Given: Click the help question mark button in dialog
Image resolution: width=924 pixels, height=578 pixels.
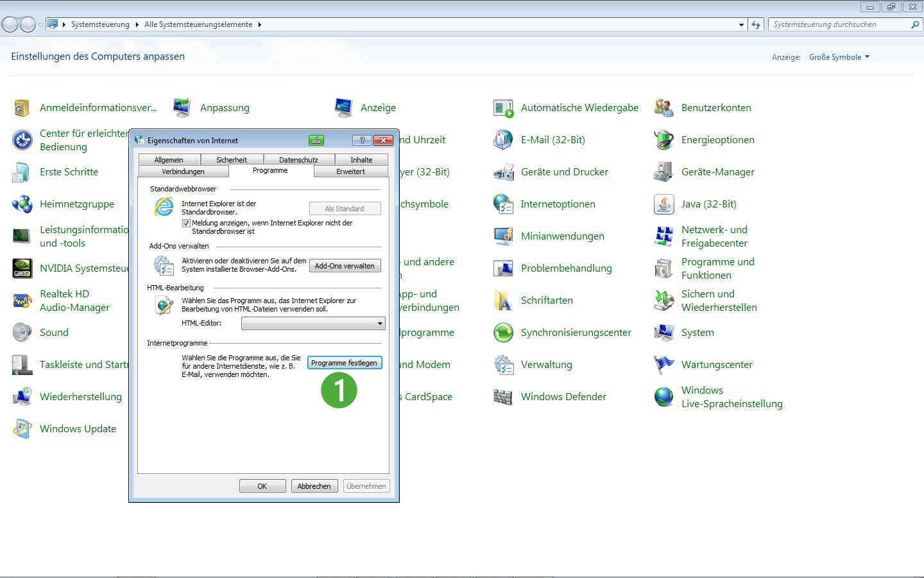Looking at the screenshot, I should [362, 140].
